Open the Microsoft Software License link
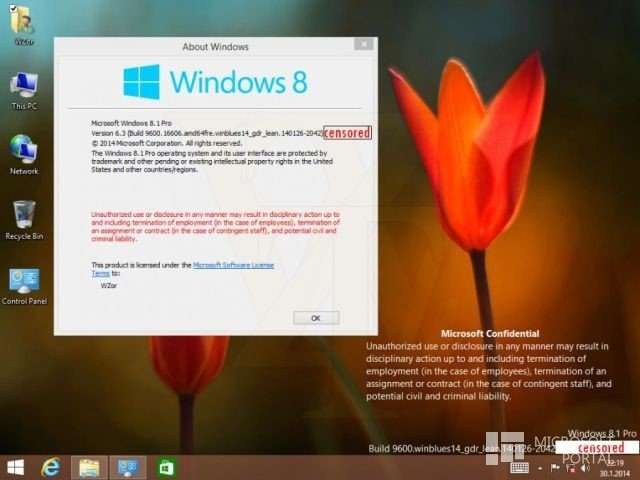This screenshot has width=640, height=480. click(233, 265)
